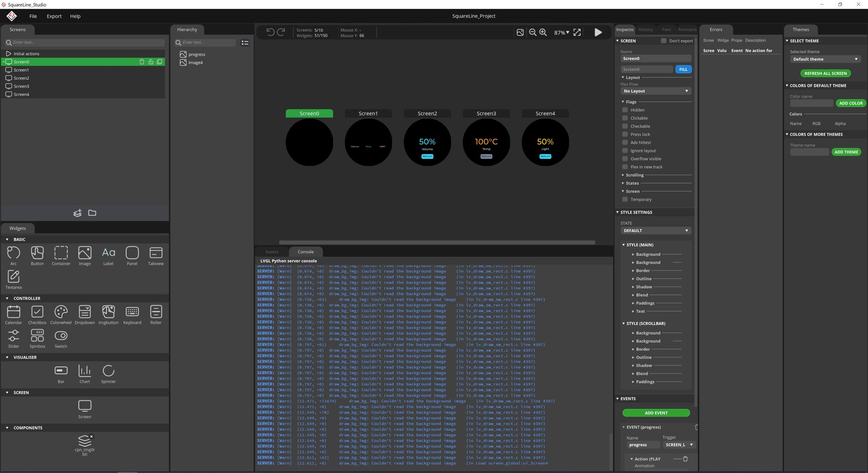Switch to the Assets tab
The width and height of the screenshot is (868, 473).
(272, 252)
